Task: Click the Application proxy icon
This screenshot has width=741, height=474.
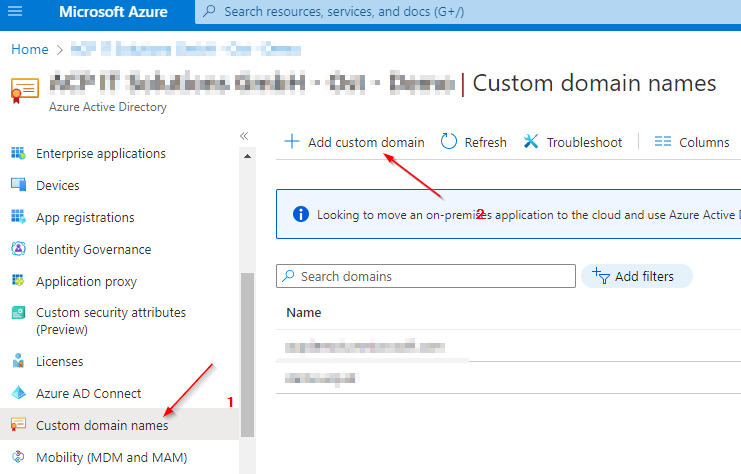Action: (x=18, y=280)
